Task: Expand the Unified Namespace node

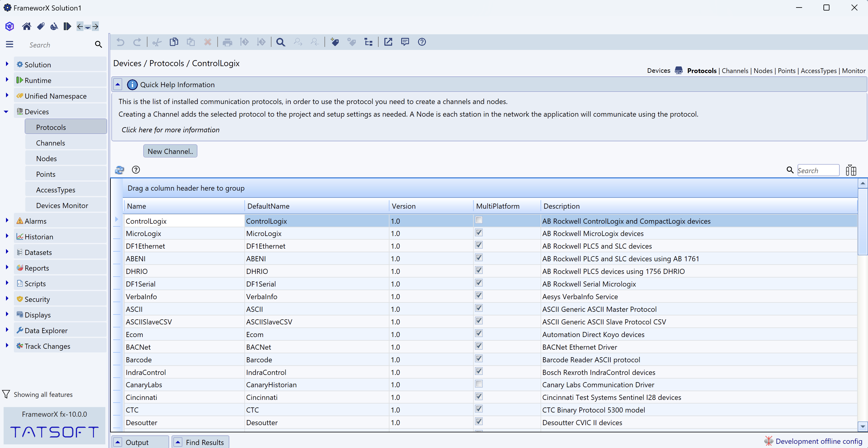Action: 7,95
